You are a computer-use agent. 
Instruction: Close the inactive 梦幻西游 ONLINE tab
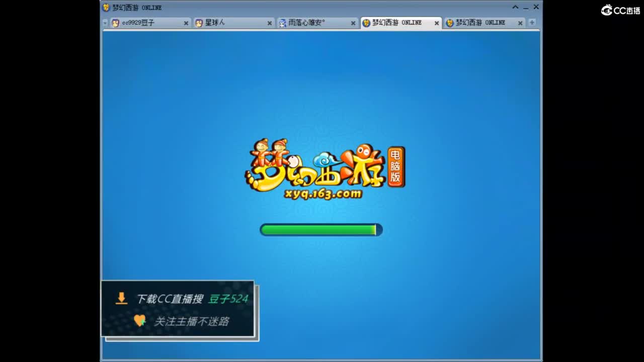point(520,23)
